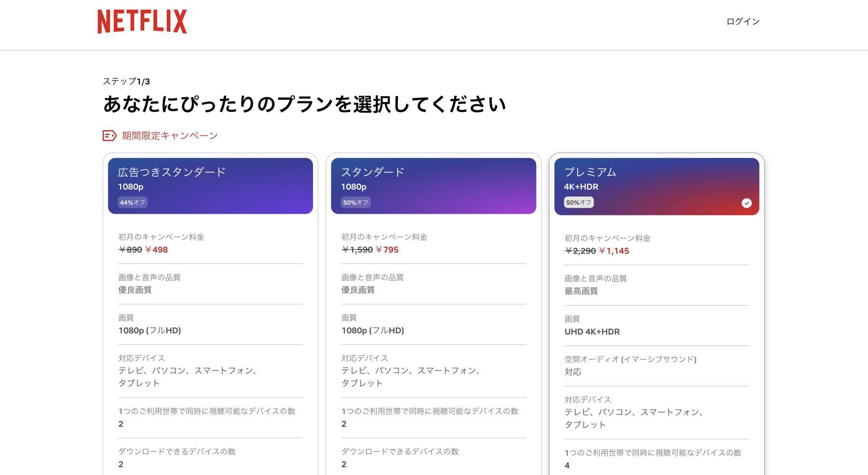Click the checkmark icon on the プレミアム card
Viewport: 868px width, 475px height.
click(x=747, y=203)
